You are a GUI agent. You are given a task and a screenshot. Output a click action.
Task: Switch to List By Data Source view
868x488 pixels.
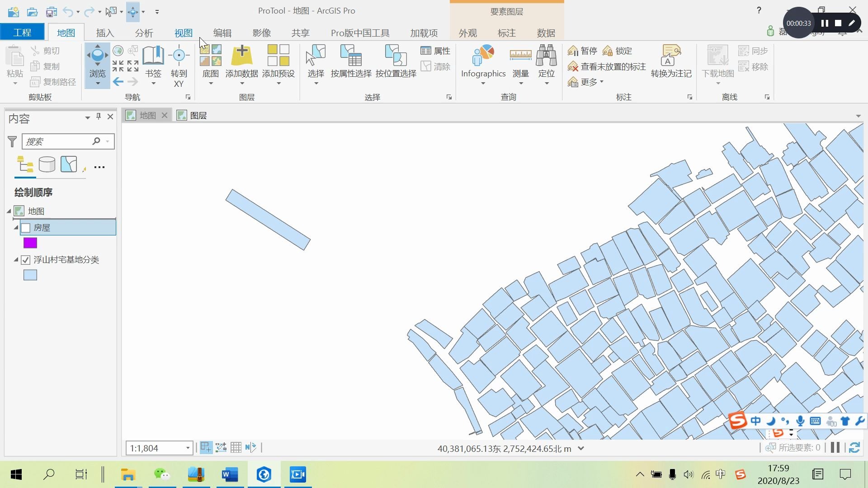pos(47,164)
